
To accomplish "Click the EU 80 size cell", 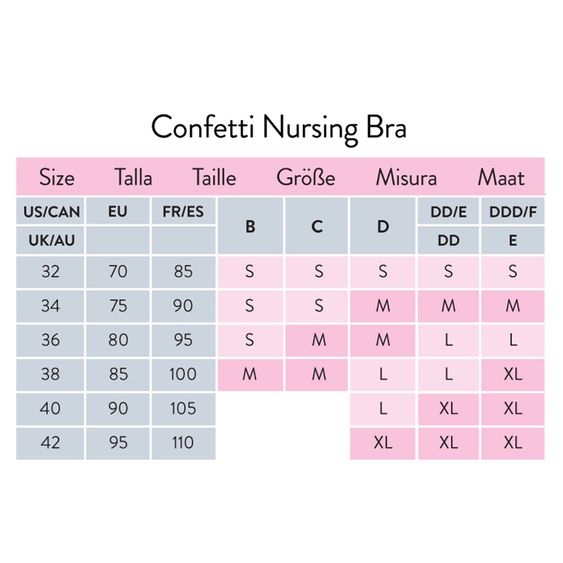I will pos(118,340).
